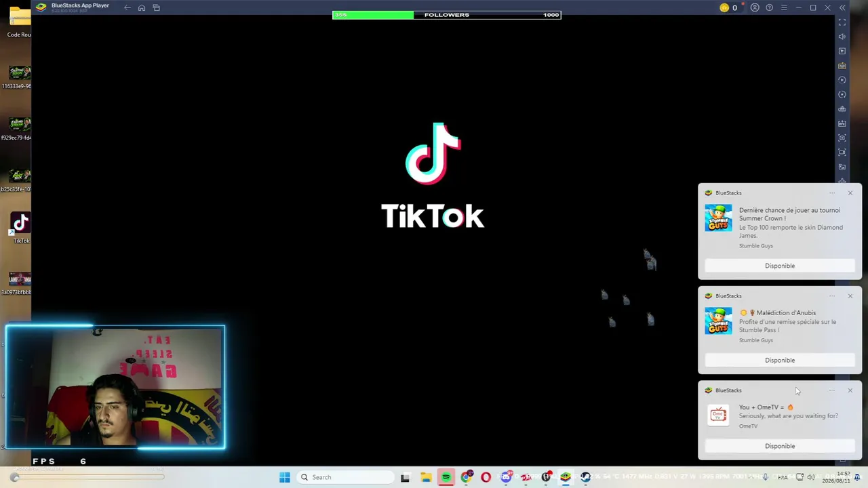Image resolution: width=868 pixels, height=488 pixels.
Task: Open File Explorer from the taskbar
Action: [426, 477]
